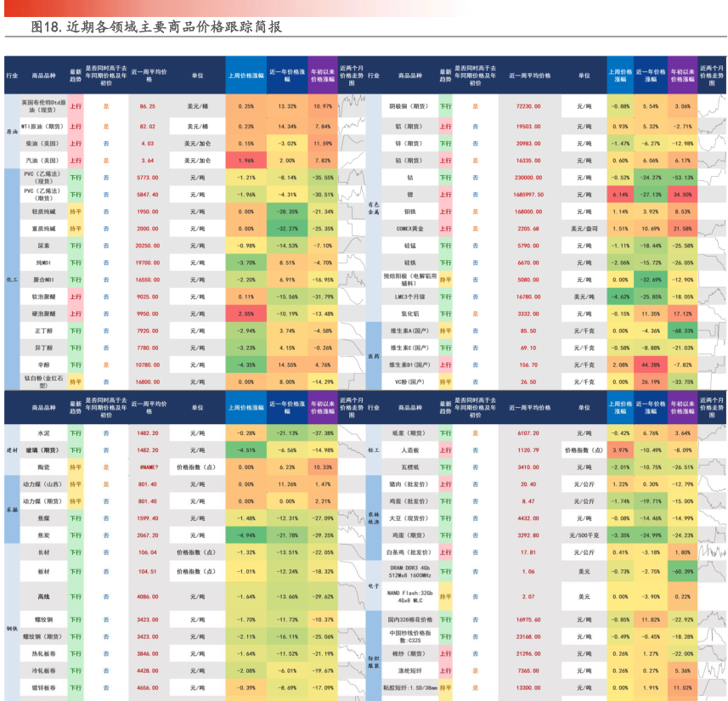Select the #NAME? error cell in 陶瓷 row

tap(148, 466)
